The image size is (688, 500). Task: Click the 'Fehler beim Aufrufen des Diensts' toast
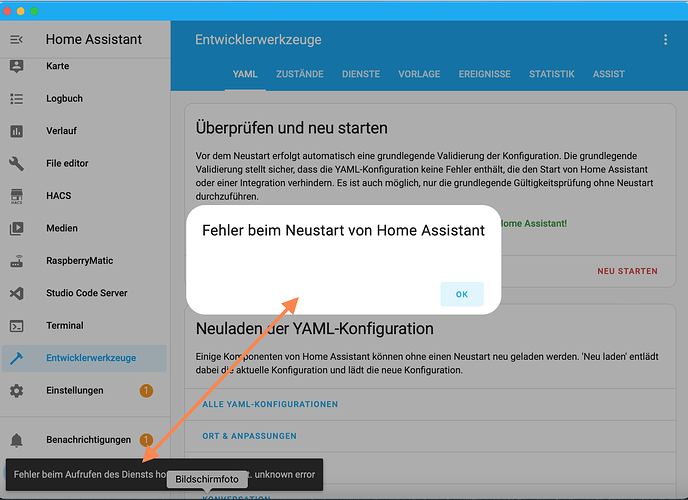pyautogui.click(x=165, y=475)
